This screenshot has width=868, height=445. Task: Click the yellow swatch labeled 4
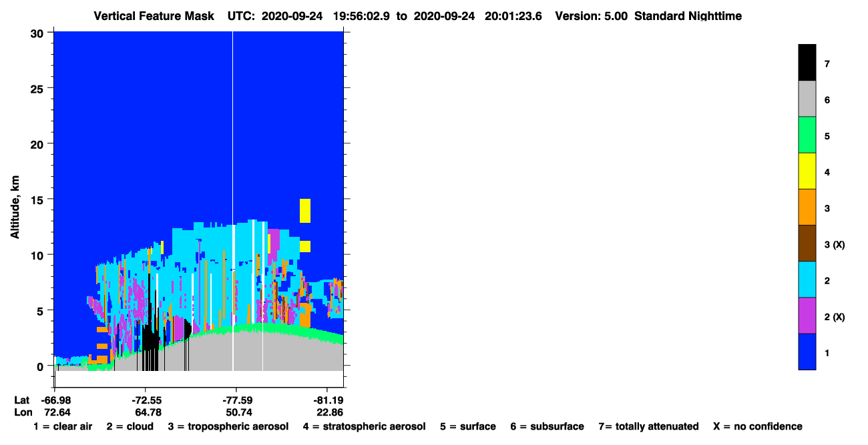pyautogui.click(x=807, y=171)
